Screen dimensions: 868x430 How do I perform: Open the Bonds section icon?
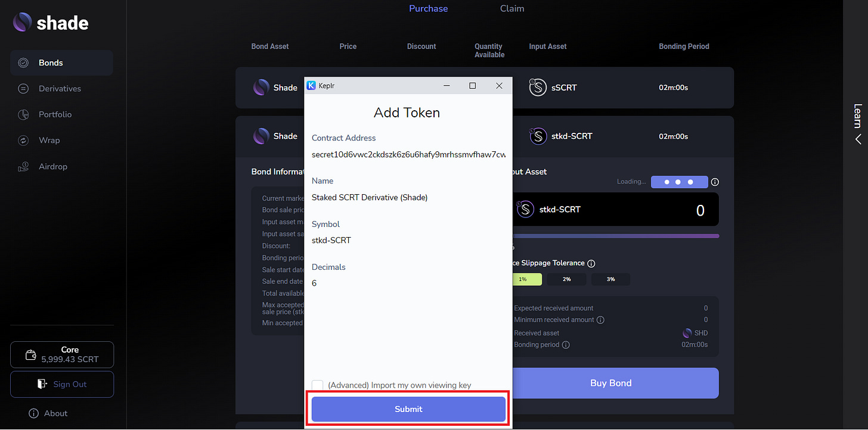pos(23,63)
